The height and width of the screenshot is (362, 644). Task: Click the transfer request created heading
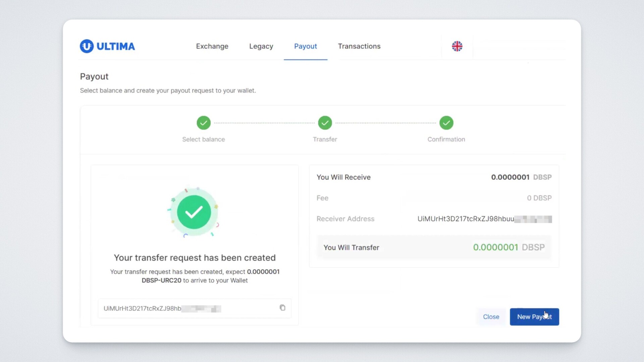[195, 258]
